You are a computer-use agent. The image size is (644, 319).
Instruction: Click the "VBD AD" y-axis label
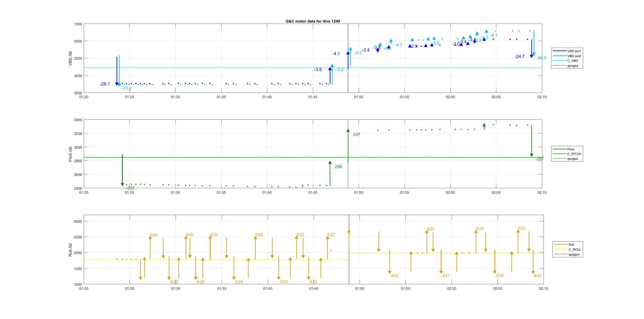[x=70, y=58]
